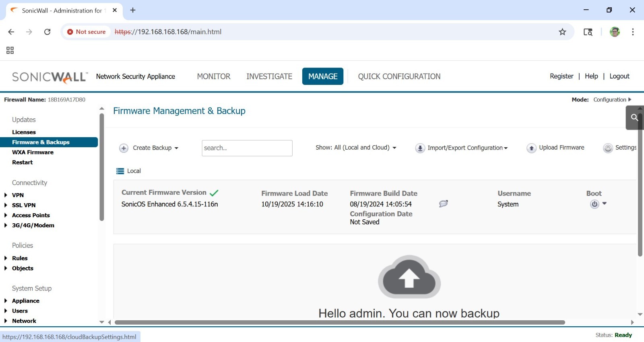The width and height of the screenshot is (644, 342).
Task: Open the side search magnifier panel
Action: click(634, 117)
